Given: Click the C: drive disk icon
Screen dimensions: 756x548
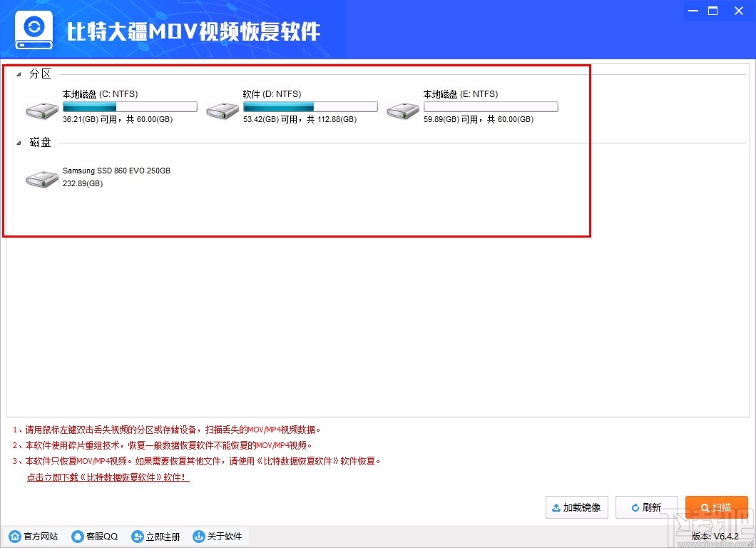Looking at the screenshot, I should pyautogui.click(x=41, y=108).
